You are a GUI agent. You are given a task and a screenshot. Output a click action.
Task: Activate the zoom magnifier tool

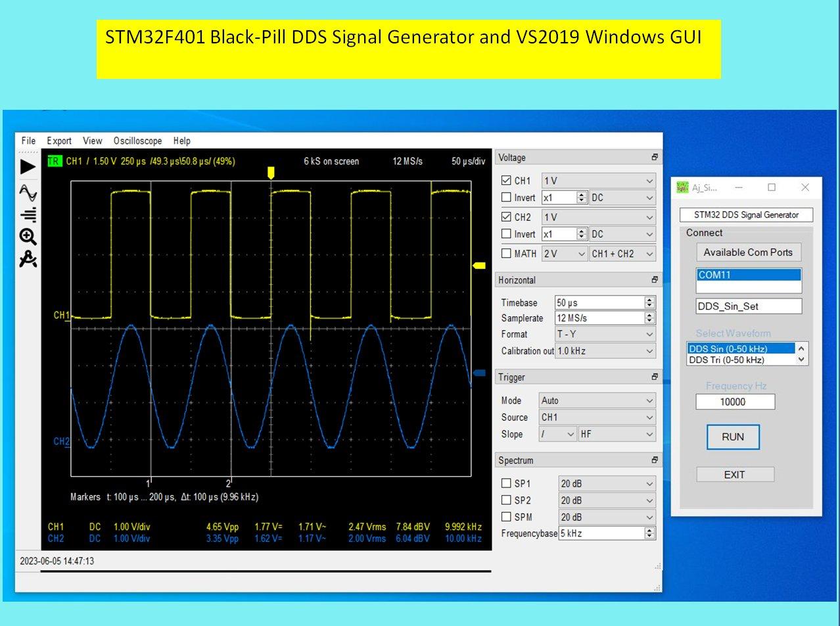pyautogui.click(x=28, y=237)
